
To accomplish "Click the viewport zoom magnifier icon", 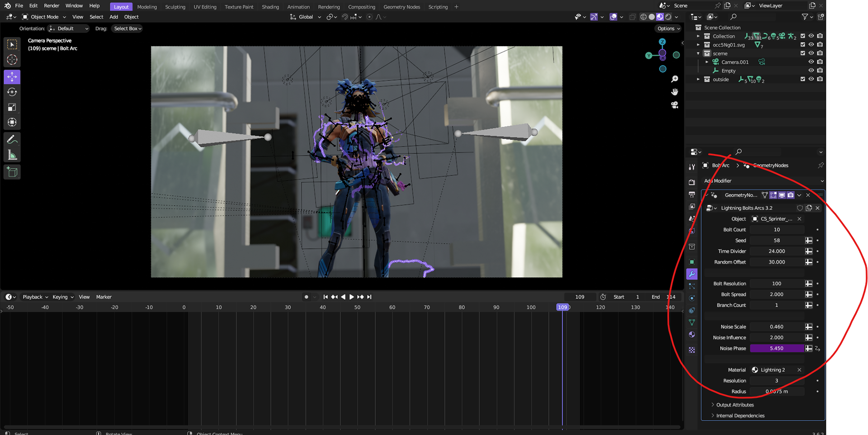I will coord(675,79).
